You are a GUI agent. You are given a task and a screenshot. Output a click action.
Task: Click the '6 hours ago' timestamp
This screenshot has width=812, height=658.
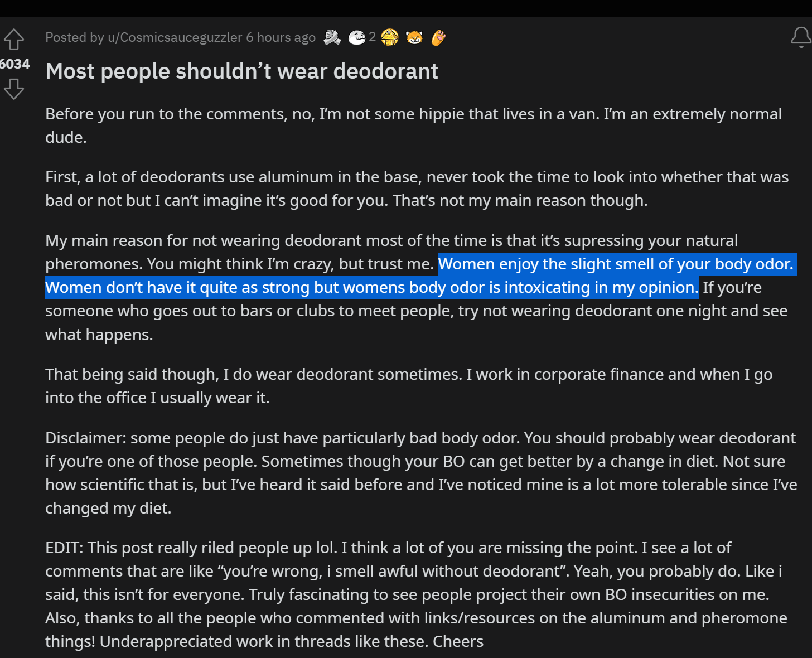[281, 37]
